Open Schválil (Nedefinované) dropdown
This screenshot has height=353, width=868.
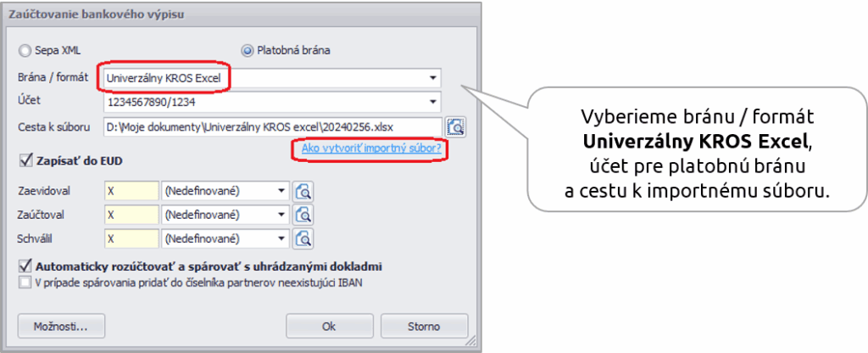point(281,238)
